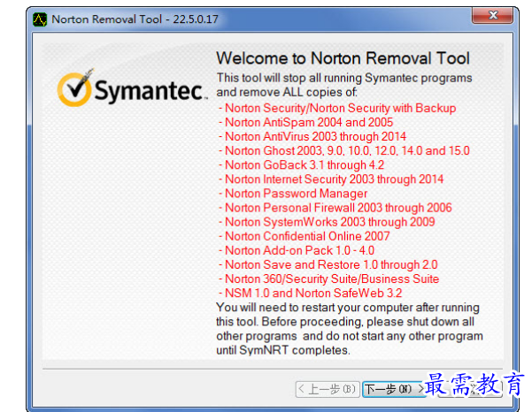Close the Norton Removal Tool window

coord(492,15)
